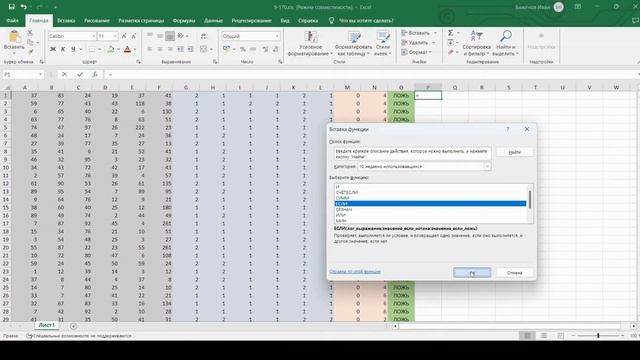Image resolution: width=640 pixels, height=360 pixels.
Task: Click the decrease font size icon
Action: [133, 36]
